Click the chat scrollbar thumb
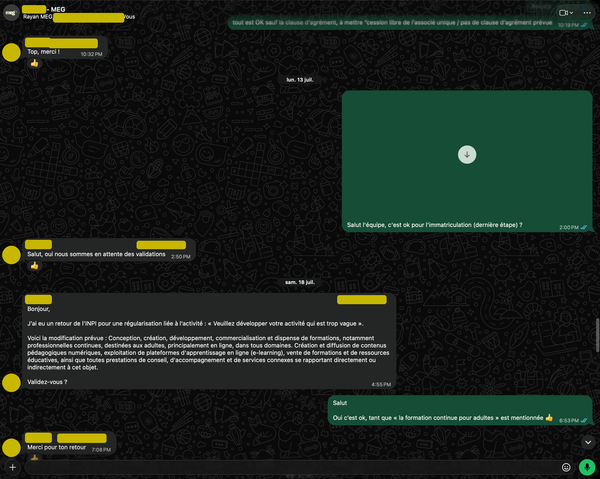Screen dimensions: 600x479 [x=597, y=335]
